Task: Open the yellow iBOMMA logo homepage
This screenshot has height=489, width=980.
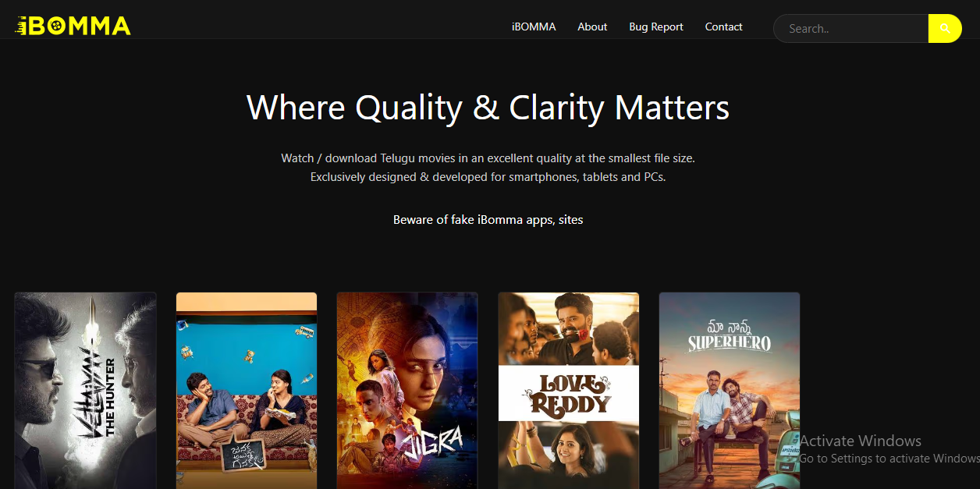Action: 73,27
